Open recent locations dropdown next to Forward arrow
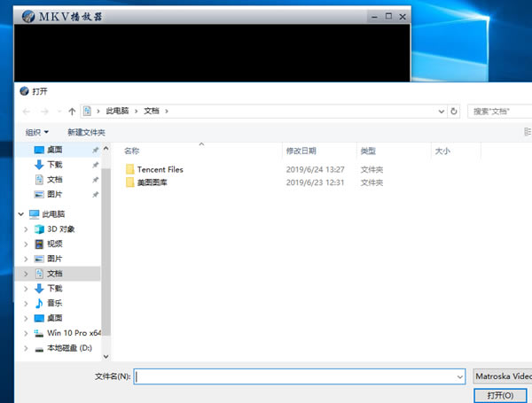This screenshot has width=532, height=403. (59, 112)
